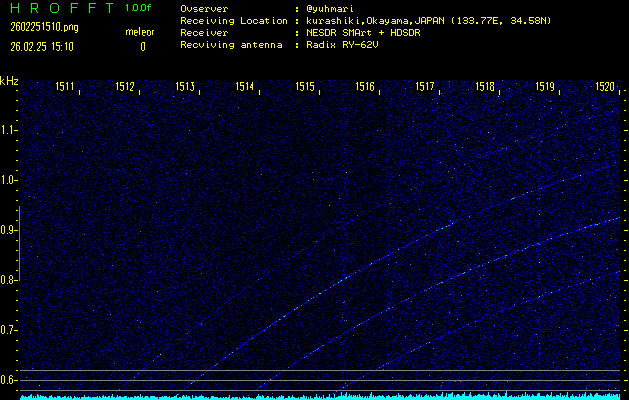Click the 1.0 kHz frequency label
This screenshot has height=400, width=629.
9,180
